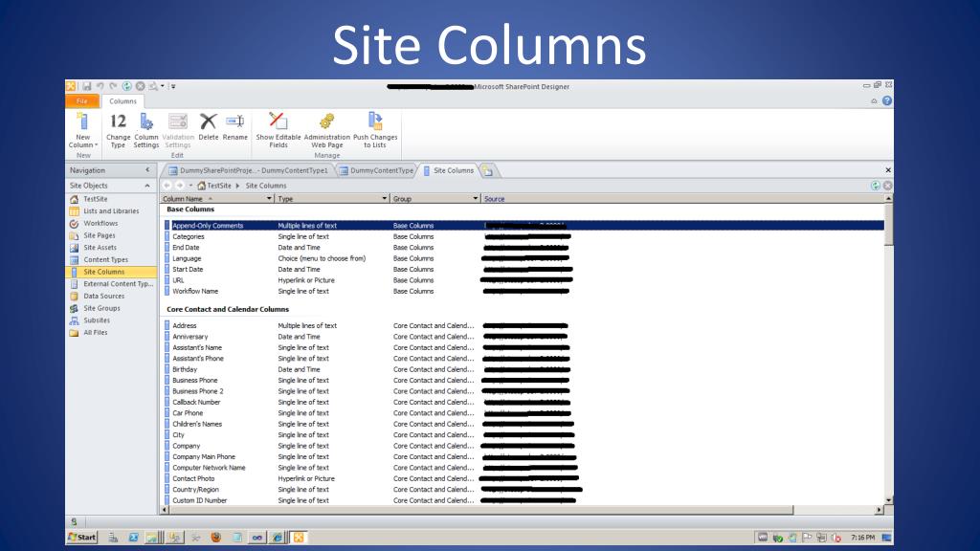Click the taskbar clock showing 7:16 PM
The image size is (980, 551).
click(862, 538)
